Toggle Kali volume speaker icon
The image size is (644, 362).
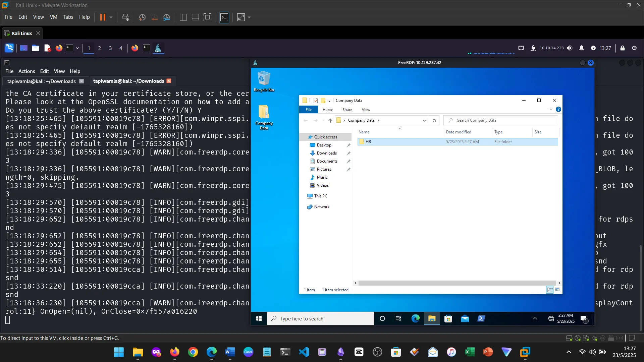point(570,48)
